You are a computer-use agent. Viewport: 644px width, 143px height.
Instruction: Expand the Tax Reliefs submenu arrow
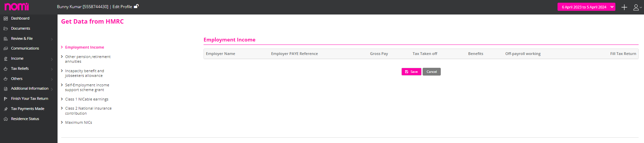pyautogui.click(x=52, y=69)
